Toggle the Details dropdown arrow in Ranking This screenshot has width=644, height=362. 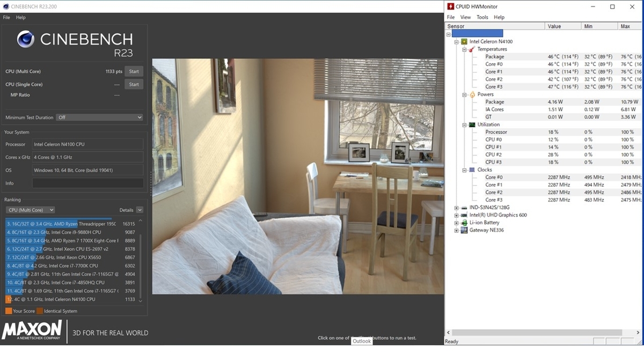pyautogui.click(x=140, y=210)
